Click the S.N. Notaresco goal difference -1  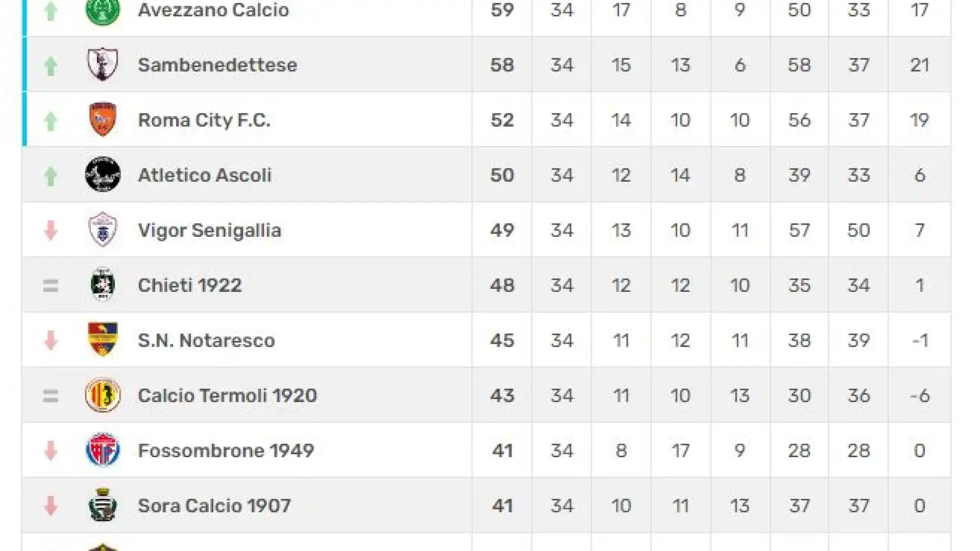(920, 340)
